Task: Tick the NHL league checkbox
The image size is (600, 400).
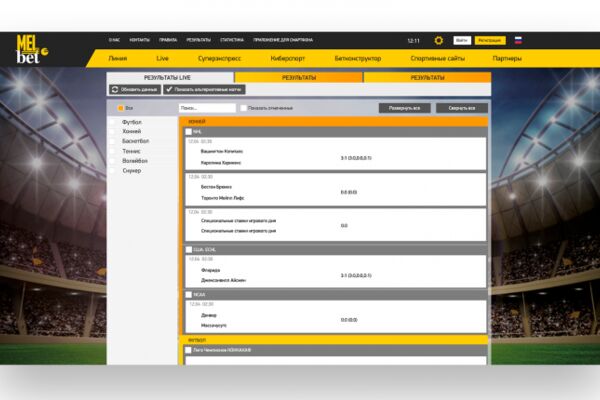Action: 189,132
